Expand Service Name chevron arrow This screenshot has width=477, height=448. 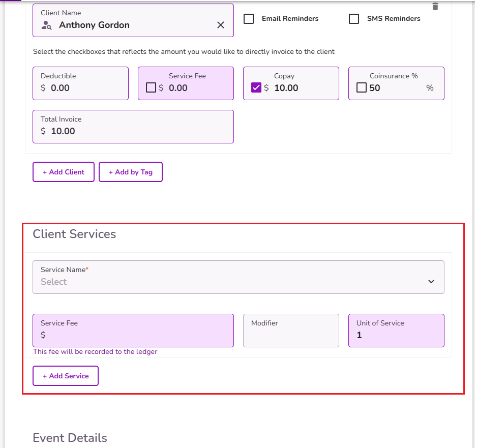pos(431,281)
